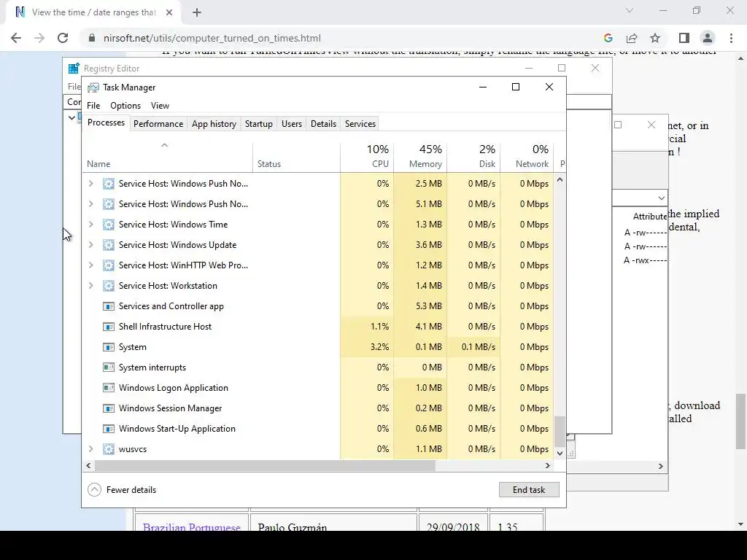The height and width of the screenshot is (560, 747).
Task: Click the Windows Logon Application icon
Action: tap(109, 388)
